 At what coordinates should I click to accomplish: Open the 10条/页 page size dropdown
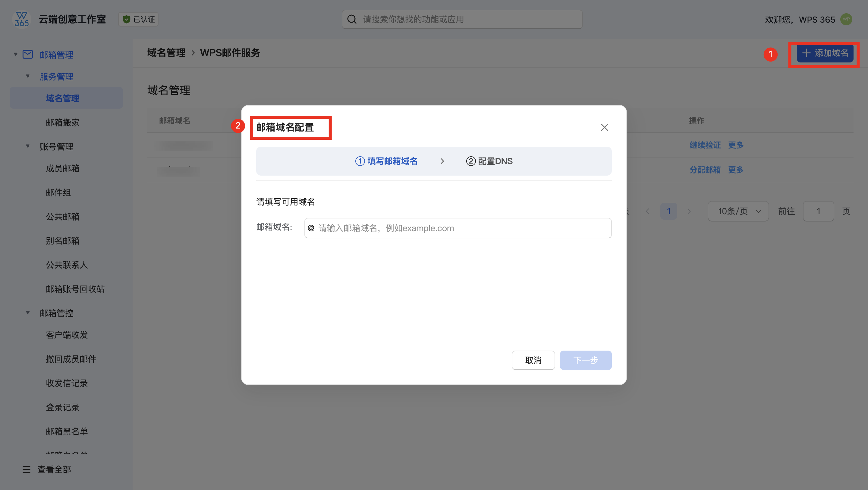point(738,212)
